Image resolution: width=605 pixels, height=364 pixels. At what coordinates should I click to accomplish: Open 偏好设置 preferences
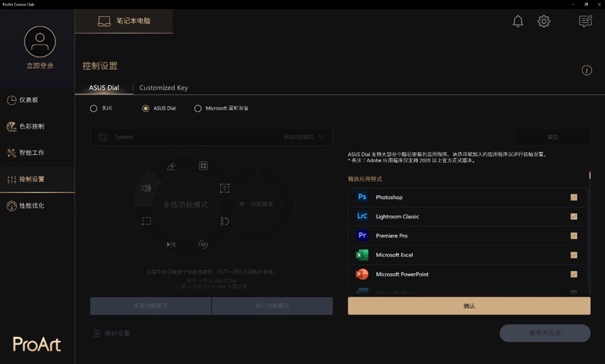[x=111, y=333]
